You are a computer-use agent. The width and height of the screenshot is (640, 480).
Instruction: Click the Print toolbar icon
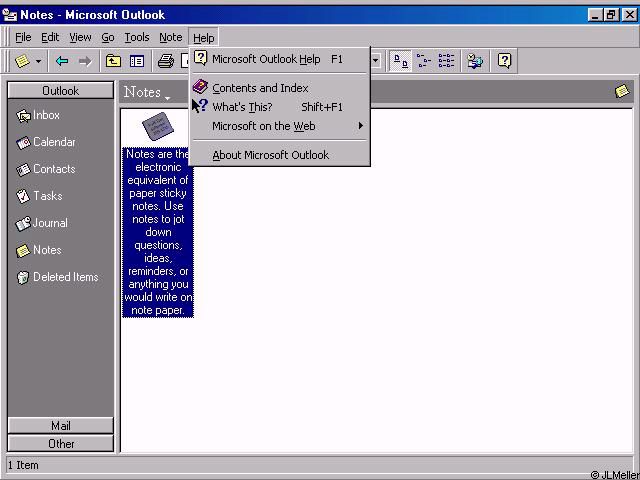(x=166, y=61)
